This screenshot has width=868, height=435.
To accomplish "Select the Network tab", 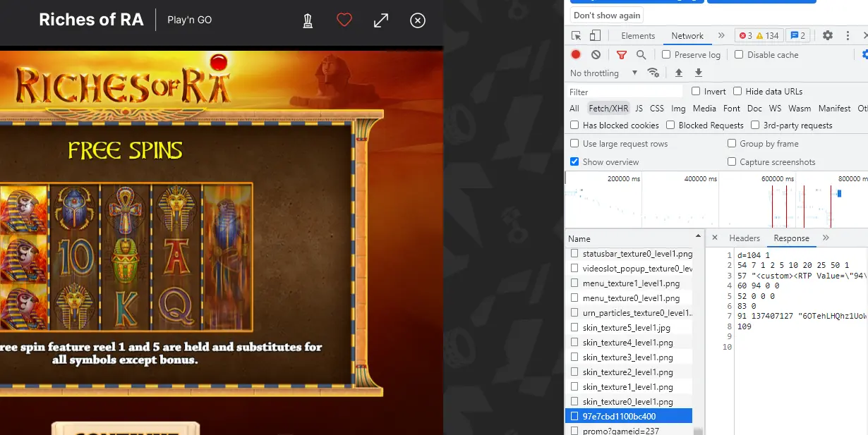I will 687,36.
